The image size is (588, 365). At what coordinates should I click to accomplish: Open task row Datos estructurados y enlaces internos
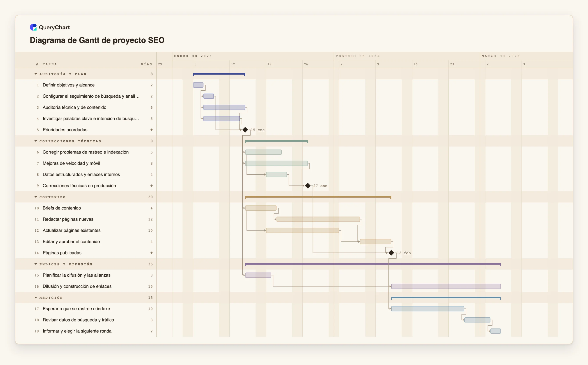tap(86, 175)
